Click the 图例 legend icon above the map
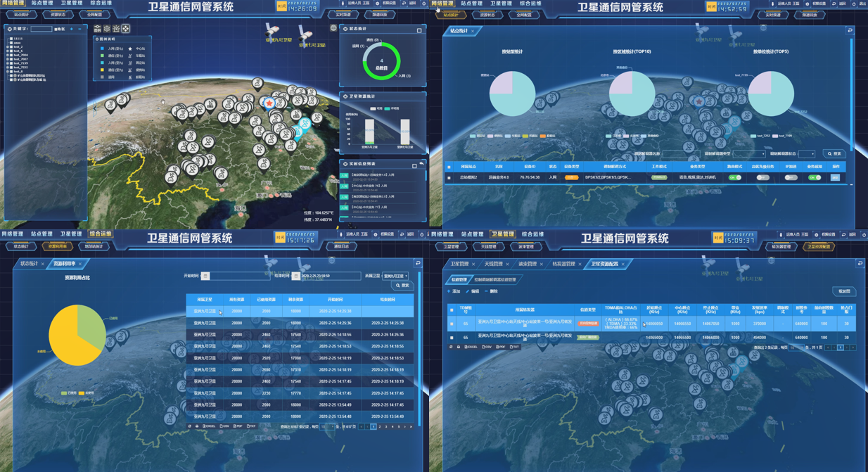The width and height of the screenshot is (868, 472). point(98,29)
